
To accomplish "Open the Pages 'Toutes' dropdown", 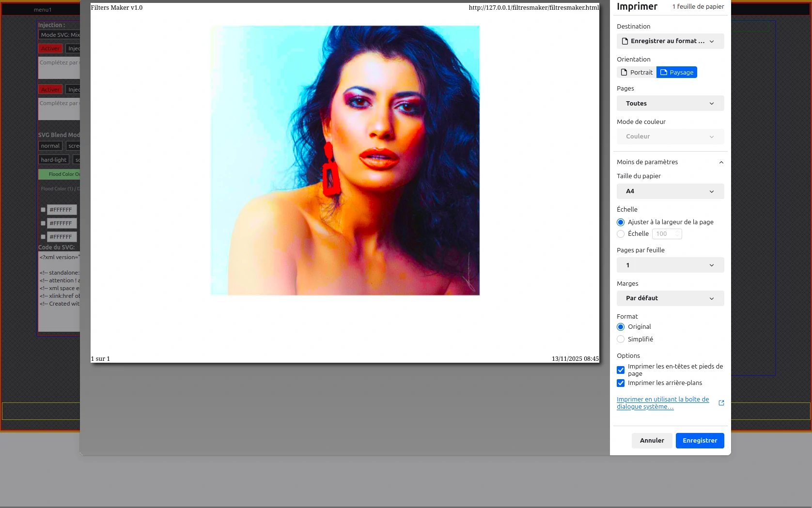I will point(670,103).
